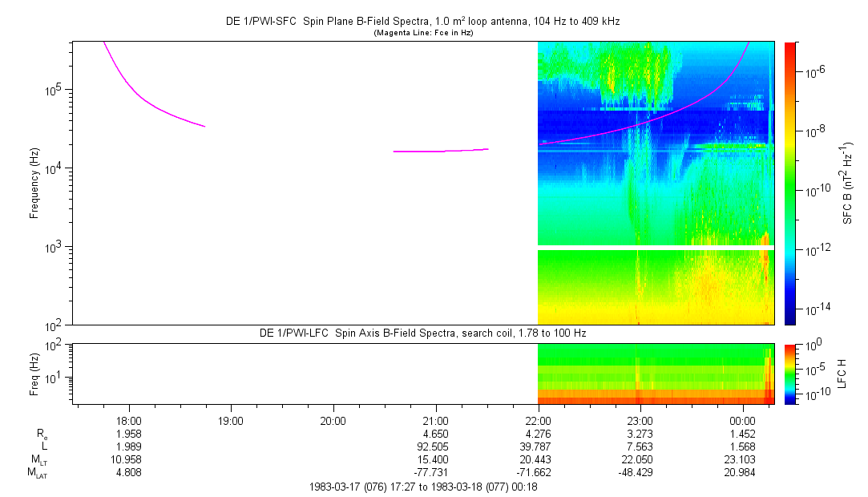Click the Magenta Line Fce subtitle
Image resolution: width=868 pixels, height=497 pixels.
(422, 33)
